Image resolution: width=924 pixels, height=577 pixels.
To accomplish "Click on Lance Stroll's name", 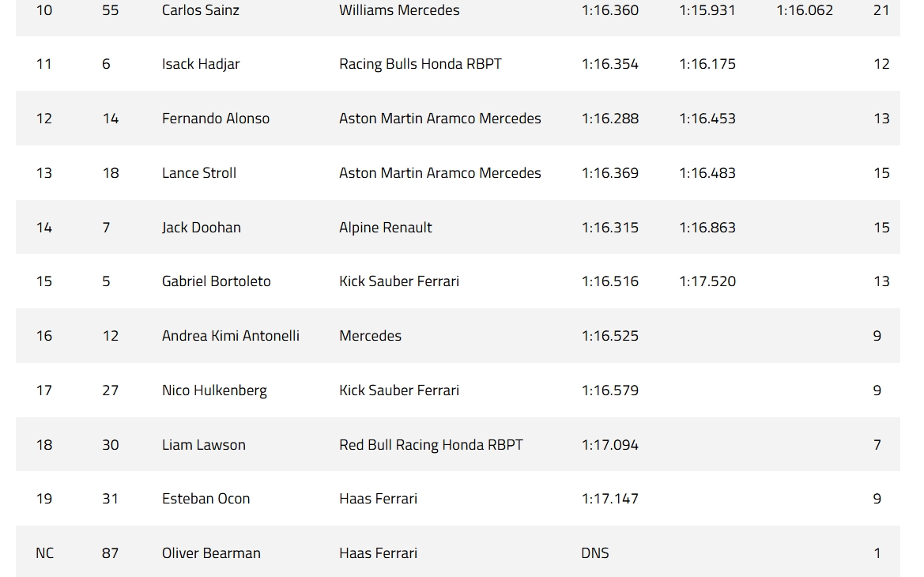I will (199, 173).
